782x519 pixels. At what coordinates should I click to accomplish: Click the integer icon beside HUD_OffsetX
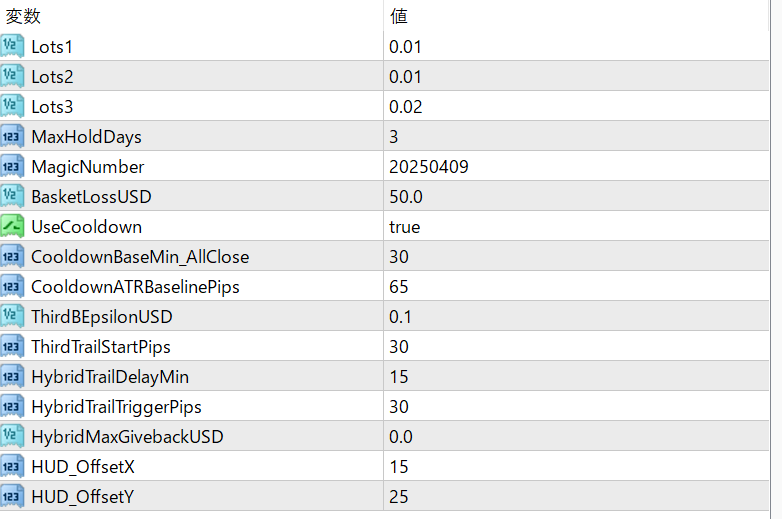(12, 466)
